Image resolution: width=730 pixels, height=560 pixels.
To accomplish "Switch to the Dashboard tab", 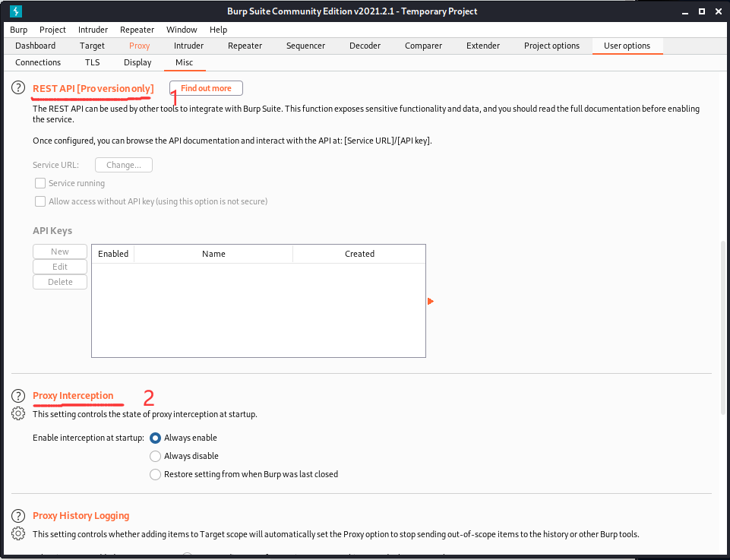I will tap(36, 46).
